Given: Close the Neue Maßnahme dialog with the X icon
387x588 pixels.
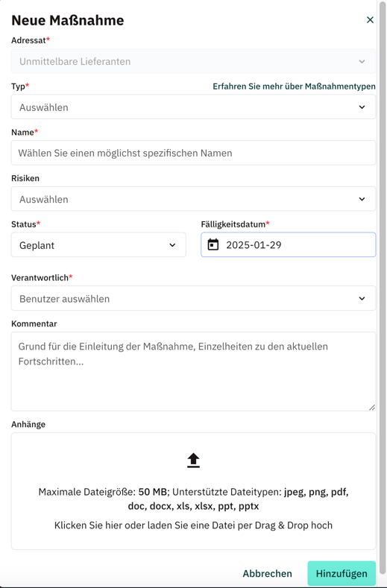Looking at the screenshot, I should tap(370, 20).
